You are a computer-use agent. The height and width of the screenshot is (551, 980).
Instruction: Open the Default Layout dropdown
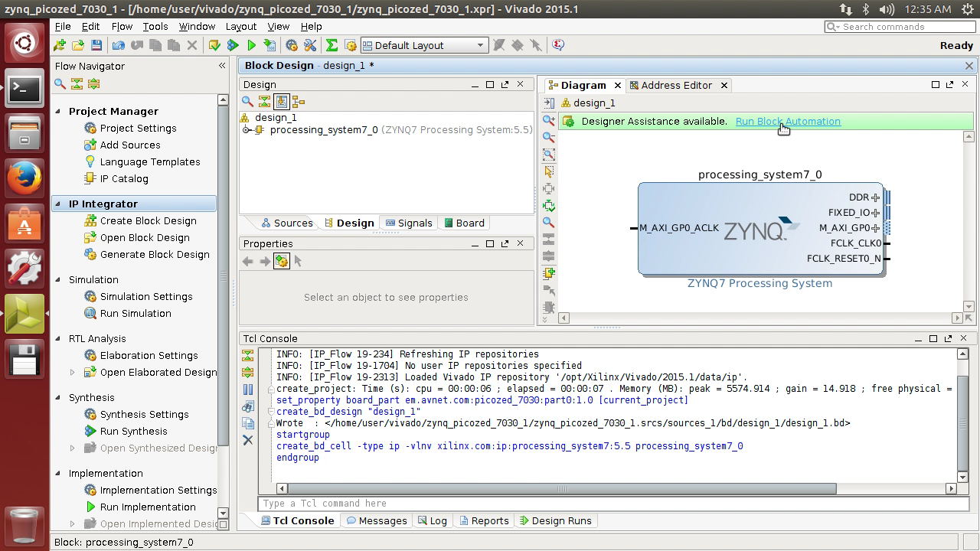(x=423, y=45)
